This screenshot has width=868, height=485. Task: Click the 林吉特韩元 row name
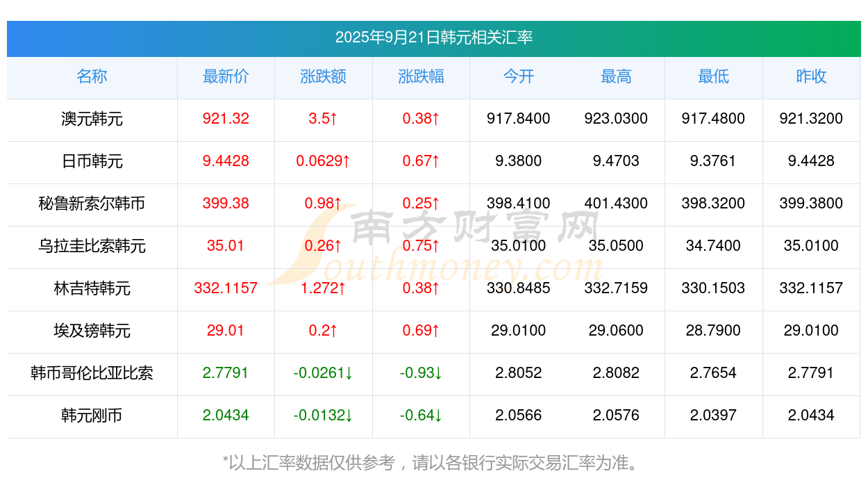[x=92, y=288]
